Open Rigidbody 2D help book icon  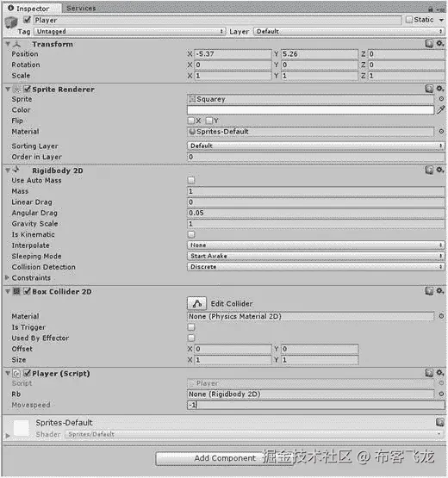pyautogui.click(x=429, y=170)
